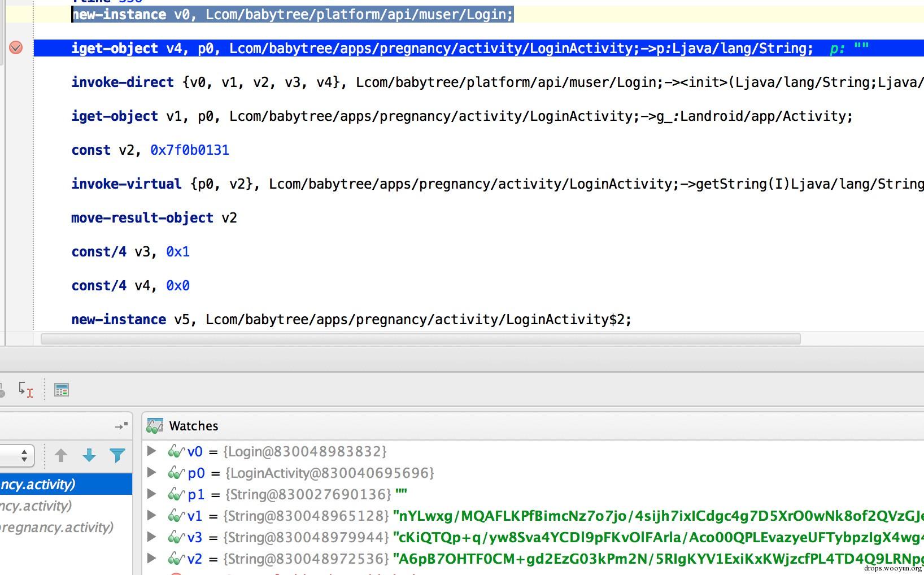Click the restore layout arrow icon

(x=121, y=426)
